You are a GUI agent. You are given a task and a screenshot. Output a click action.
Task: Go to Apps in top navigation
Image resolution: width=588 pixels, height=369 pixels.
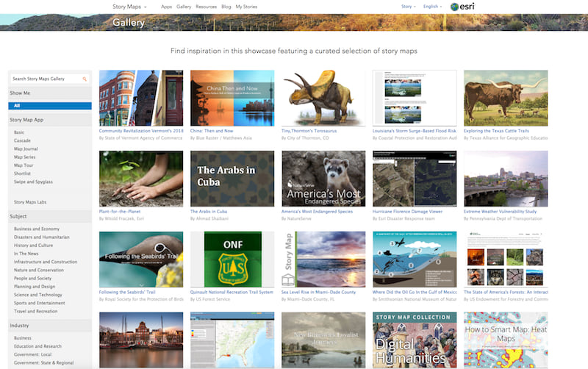coord(166,7)
